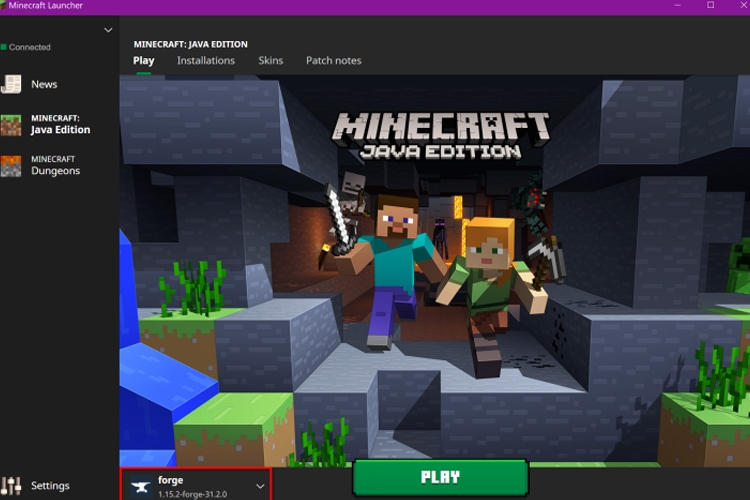Viewport: 750px width, 500px height.
Task: Open the News section newspaper icon
Action: pyautogui.click(x=11, y=84)
